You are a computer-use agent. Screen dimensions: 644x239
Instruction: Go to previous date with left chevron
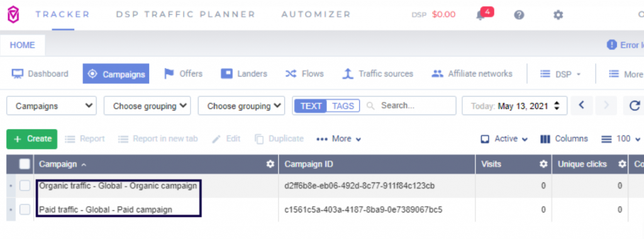[x=581, y=106]
